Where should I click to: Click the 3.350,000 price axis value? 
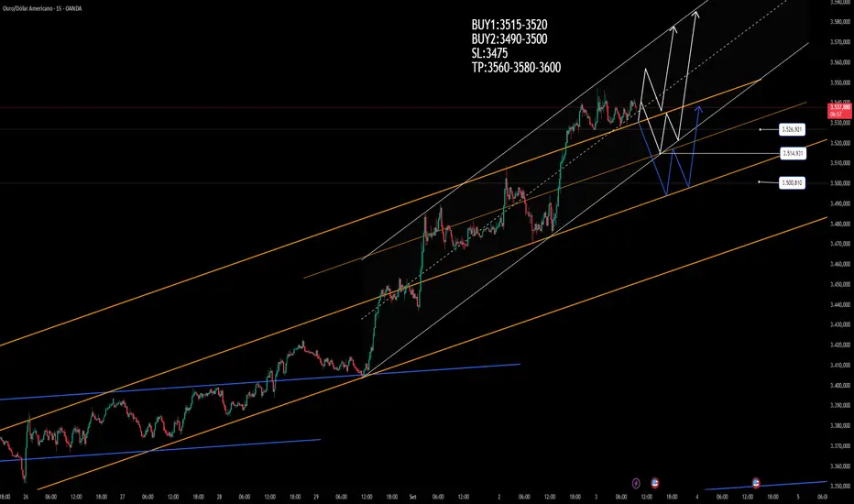[840, 486]
